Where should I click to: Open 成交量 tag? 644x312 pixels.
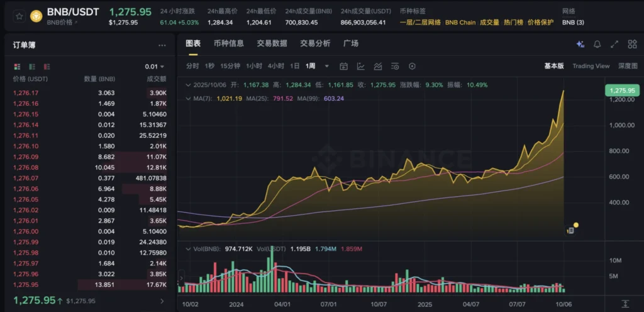[489, 22]
